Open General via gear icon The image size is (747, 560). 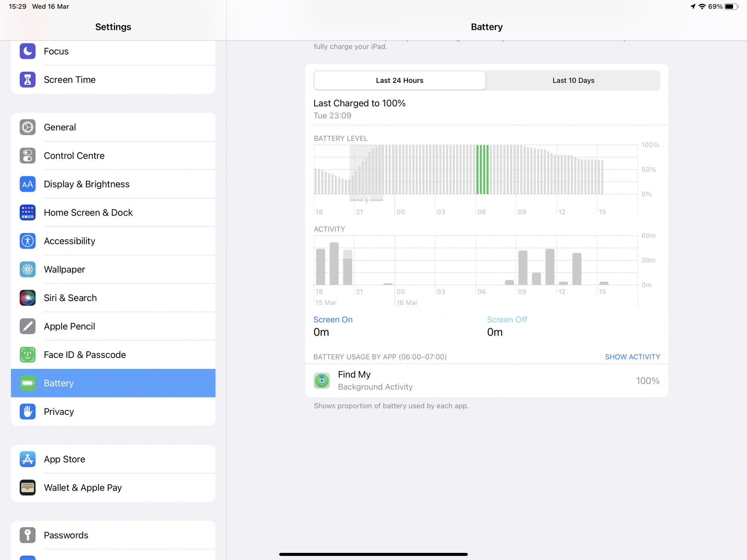pos(27,127)
